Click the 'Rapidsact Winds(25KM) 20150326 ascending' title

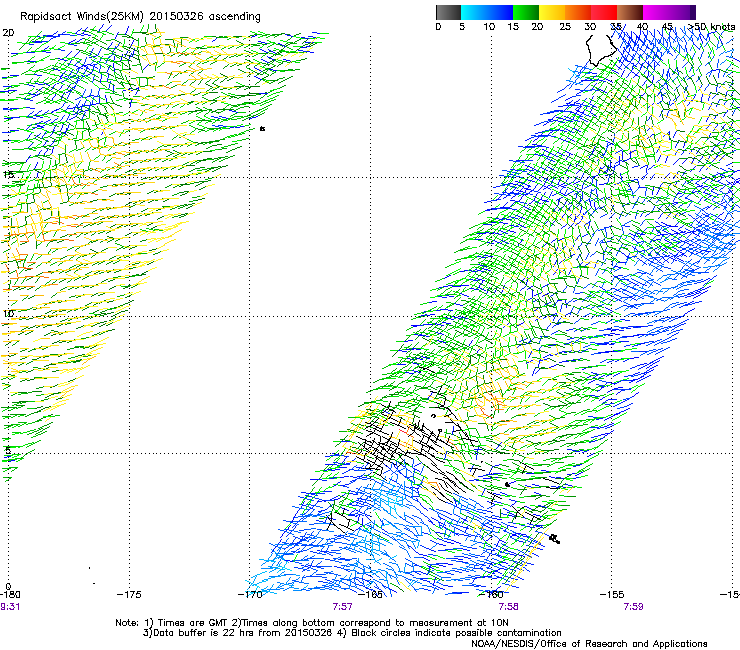140,17
